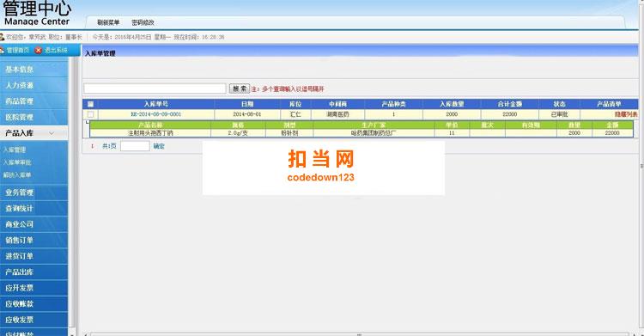Click the unit price cell 11
644x336 pixels.
point(452,133)
